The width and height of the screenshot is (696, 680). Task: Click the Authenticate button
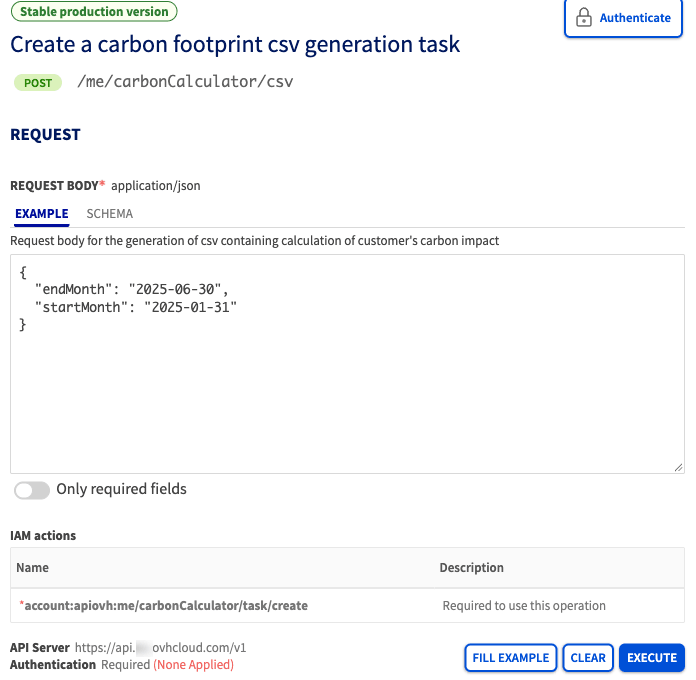pyautogui.click(x=623, y=18)
